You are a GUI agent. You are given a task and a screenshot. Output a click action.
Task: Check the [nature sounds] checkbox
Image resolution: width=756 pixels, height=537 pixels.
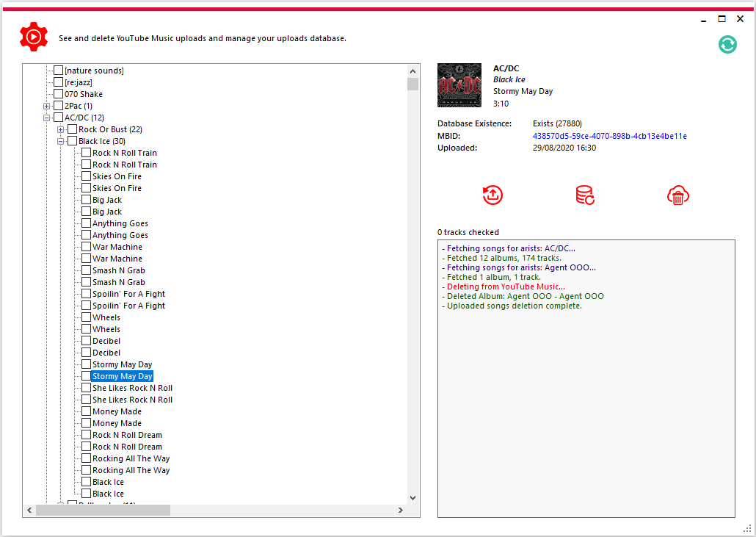57,71
